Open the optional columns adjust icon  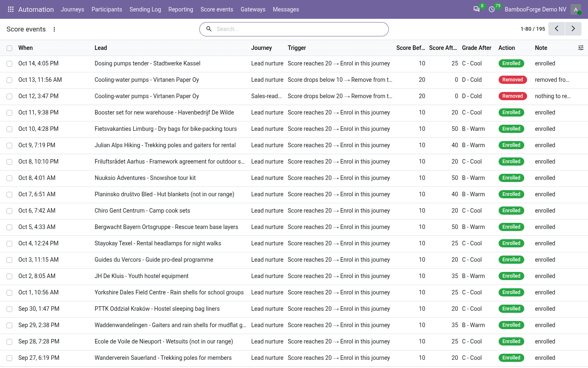point(581,48)
